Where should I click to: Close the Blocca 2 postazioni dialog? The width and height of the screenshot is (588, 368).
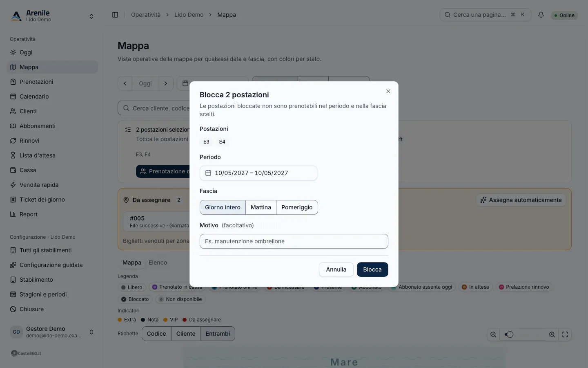click(x=388, y=91)
